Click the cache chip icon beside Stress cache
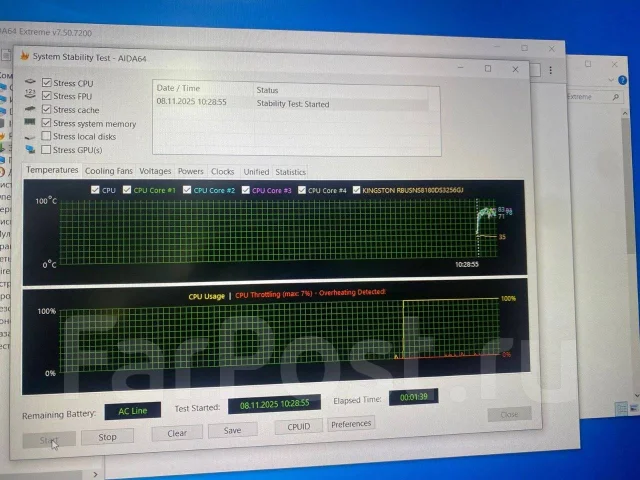Viewport: 640px width, 480px height. 30,109
